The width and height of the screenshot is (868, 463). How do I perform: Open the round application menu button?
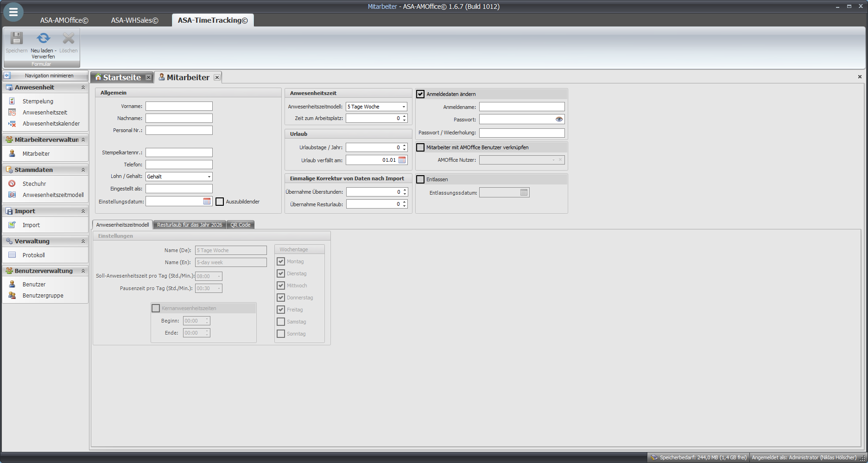tap(13, 13)
